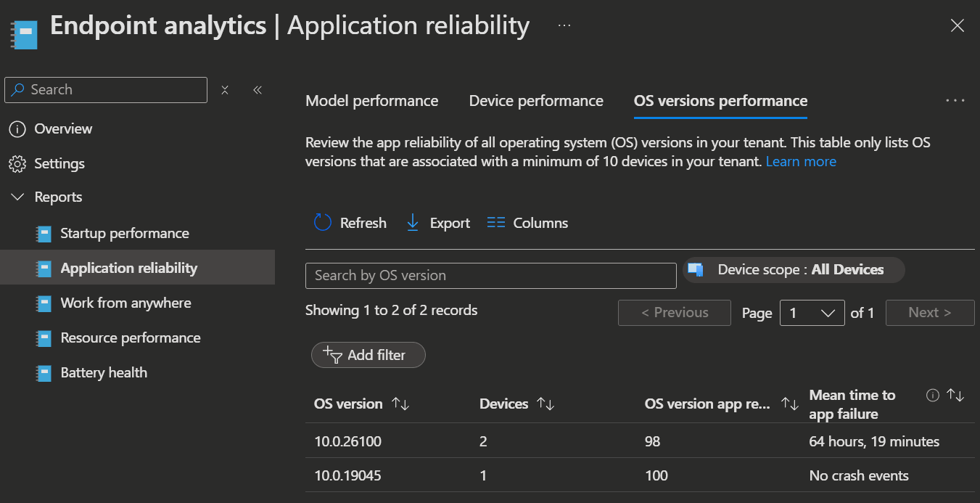Viewport: 980px width, 503px height.
Task: Close the Endpoint analytics blade
Action: pos(957,26)
